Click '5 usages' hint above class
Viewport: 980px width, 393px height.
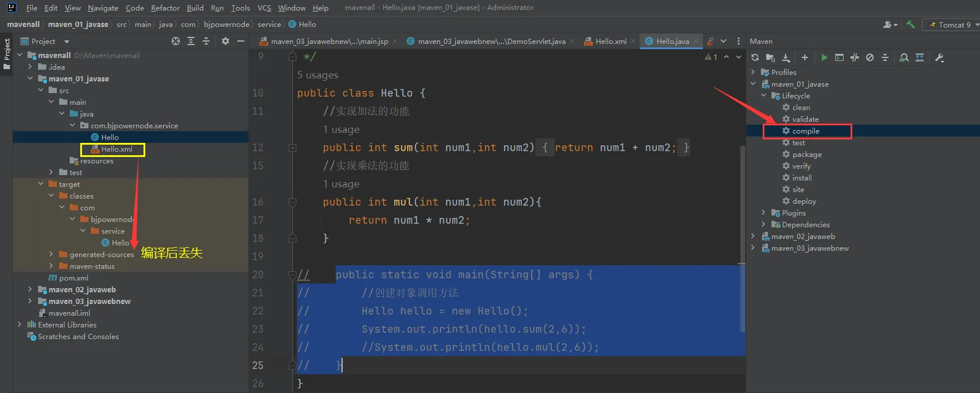pos(317,75)
